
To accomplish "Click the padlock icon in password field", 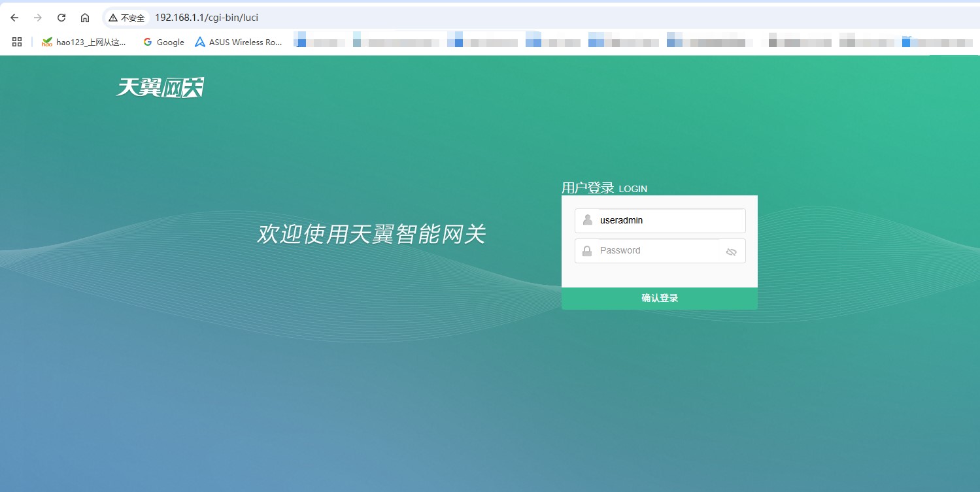I will (587, 251).
